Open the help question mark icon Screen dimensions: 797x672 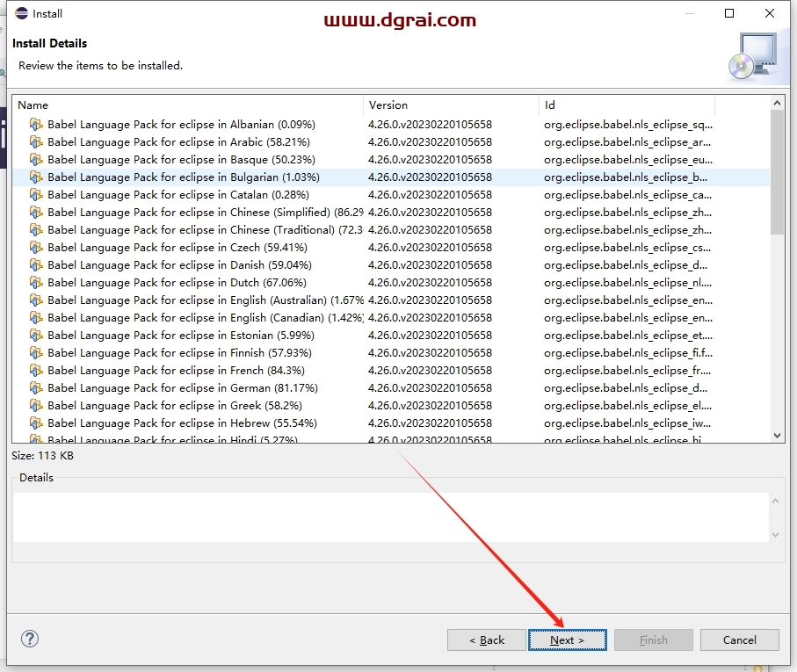(x=30, y=639)
